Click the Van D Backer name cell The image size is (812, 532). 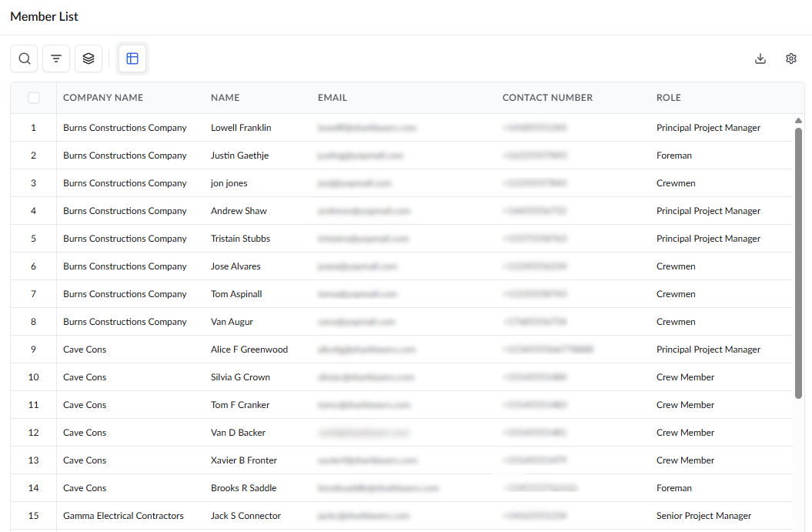238,433
